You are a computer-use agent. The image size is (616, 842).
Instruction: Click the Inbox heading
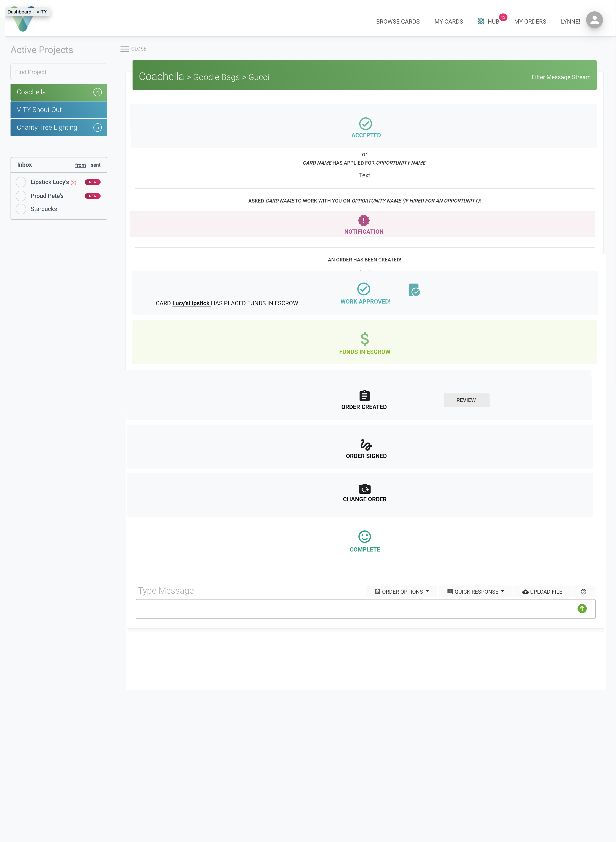[x=24, y=165]
